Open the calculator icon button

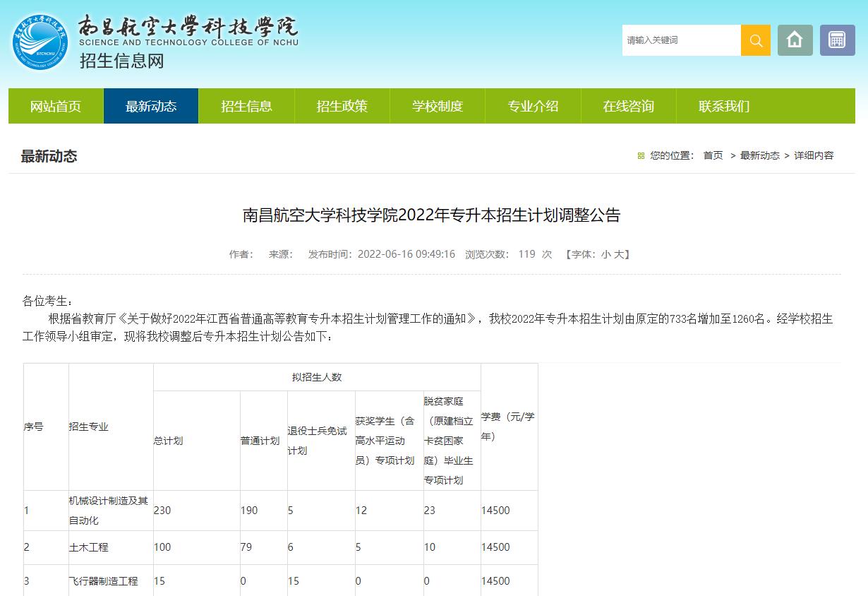[838, 40]
